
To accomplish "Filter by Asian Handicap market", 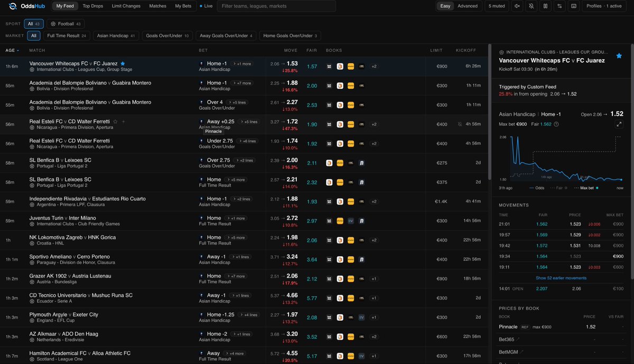I will pos(116,36).
